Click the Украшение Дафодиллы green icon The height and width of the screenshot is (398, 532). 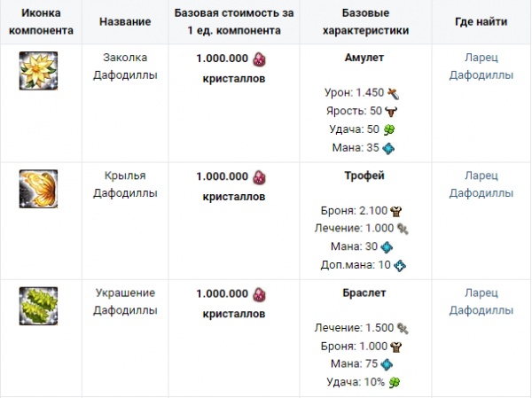(37, 306)
